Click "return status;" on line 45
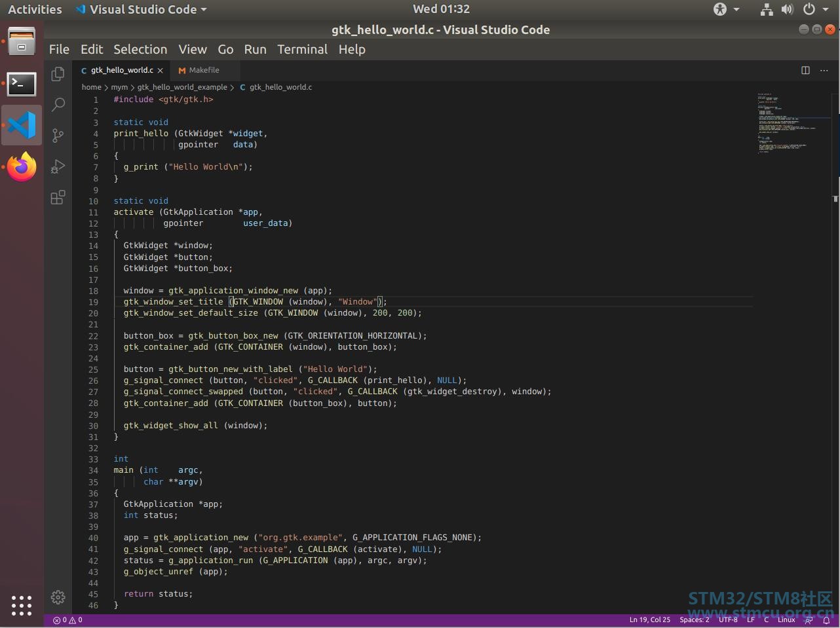Image resolution: width=840 pixels, height=628 pixels. pyautogui.click(x=159, y=594)
